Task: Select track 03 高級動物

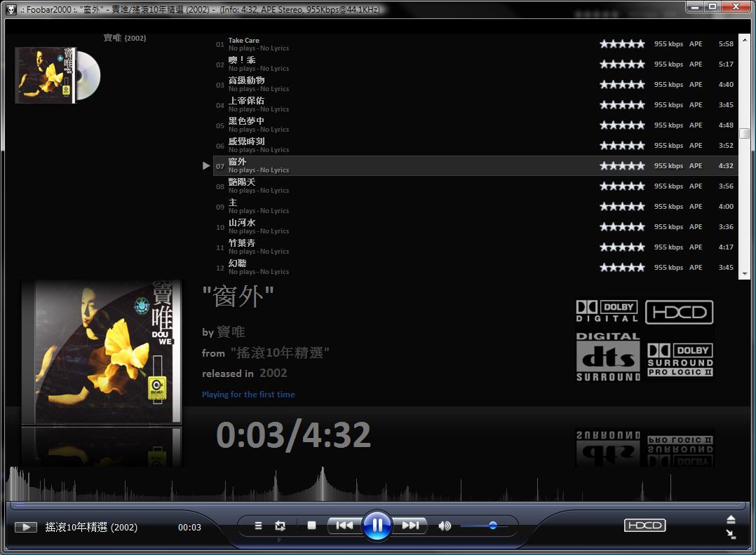Action: tap(475, 84)
